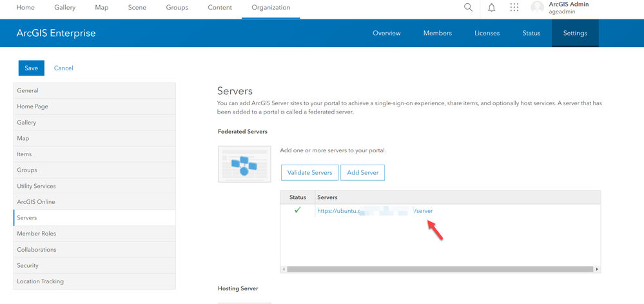The width and height of the screenshot is (644, 304).
Task: Open the notifications bell
Action: click(492, 8)
